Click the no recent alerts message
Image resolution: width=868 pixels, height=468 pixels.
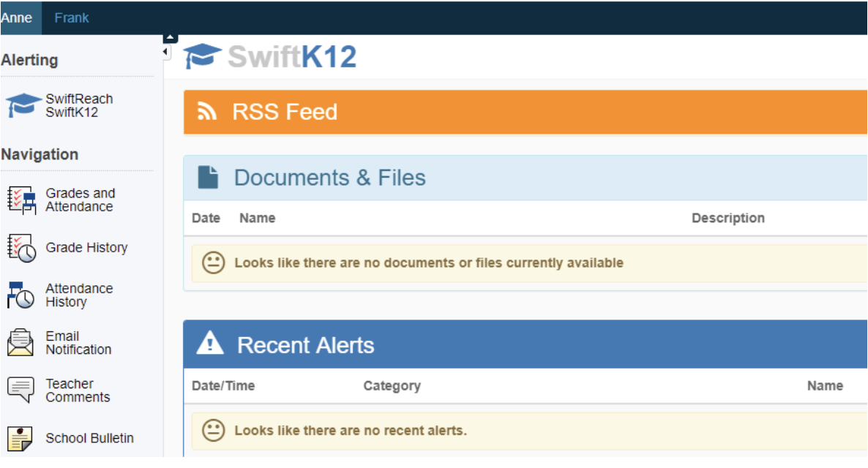point(351,431)
